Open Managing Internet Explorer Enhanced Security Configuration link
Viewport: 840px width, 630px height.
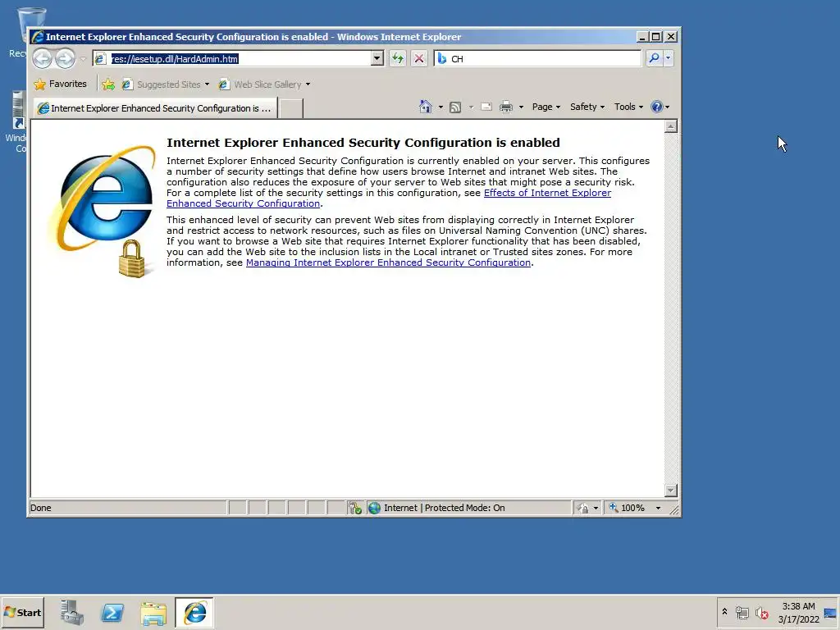pos(388,262)
